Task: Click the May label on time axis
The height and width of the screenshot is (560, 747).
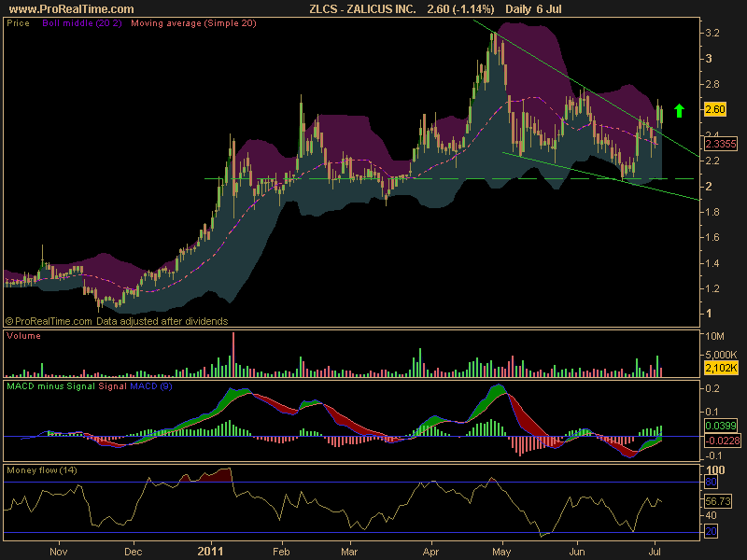Action: pos(501,552)
